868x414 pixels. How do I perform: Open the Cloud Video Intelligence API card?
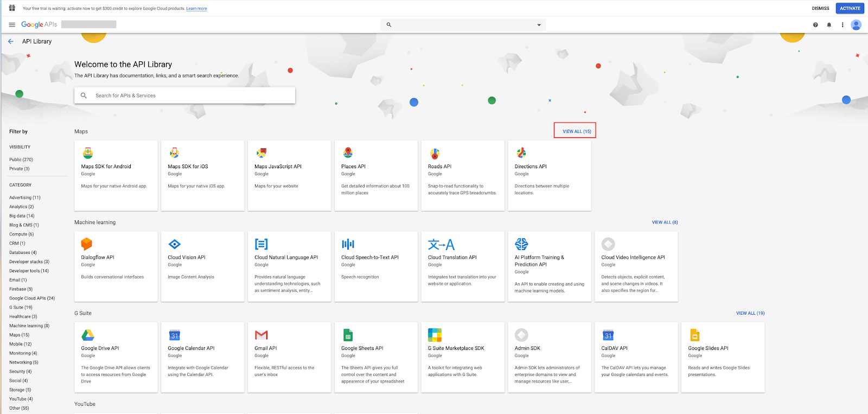tap(636, 266)
